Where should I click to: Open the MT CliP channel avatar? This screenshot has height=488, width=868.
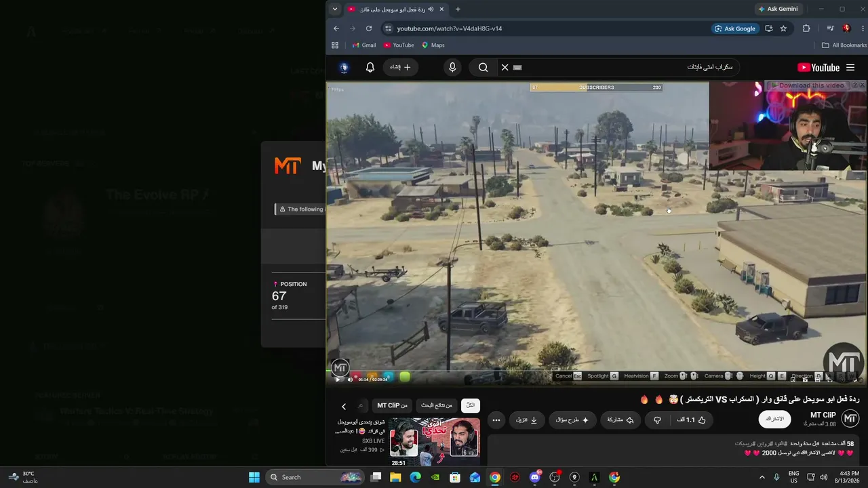click(850, 419)
